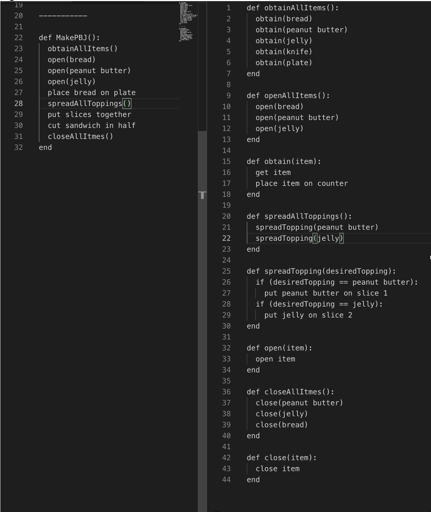Viewport: 431px width, 512px height.
Task: Select line number 44 in right pane gutter
Action: 227,480
